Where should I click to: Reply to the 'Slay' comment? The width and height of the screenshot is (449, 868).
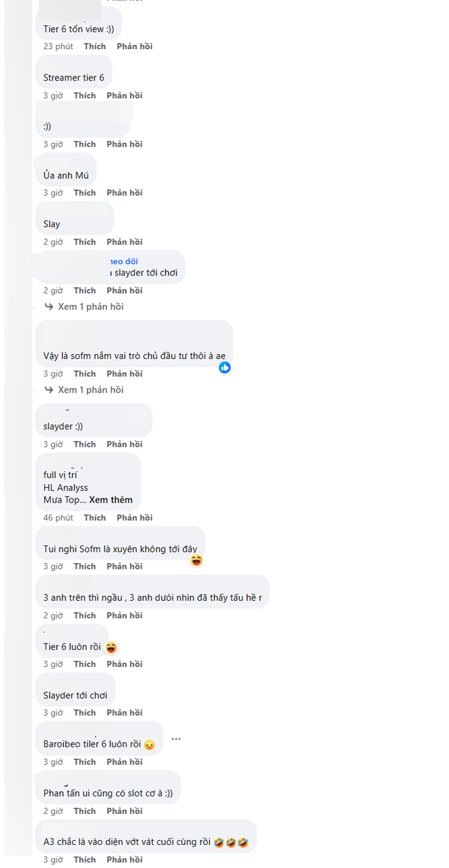[125, 242]
